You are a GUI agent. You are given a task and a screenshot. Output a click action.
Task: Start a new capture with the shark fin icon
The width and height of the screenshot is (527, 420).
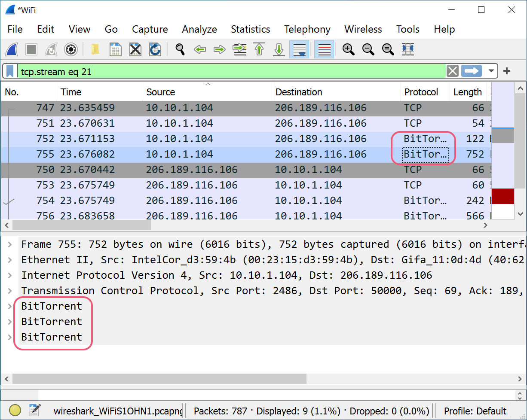pos(12,49)
